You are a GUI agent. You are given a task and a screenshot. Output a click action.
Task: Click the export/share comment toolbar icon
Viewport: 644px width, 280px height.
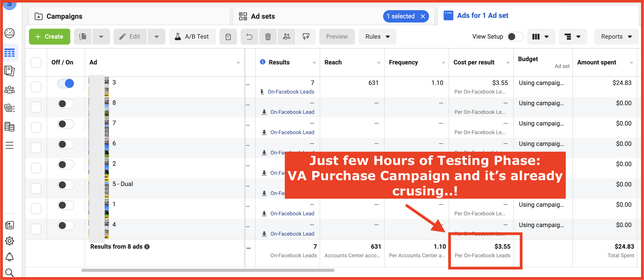click(x=306, y=37)
